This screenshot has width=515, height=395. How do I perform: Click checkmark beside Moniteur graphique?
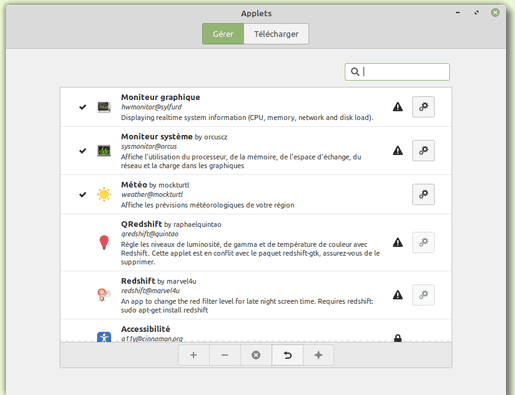tap(83, 107)
